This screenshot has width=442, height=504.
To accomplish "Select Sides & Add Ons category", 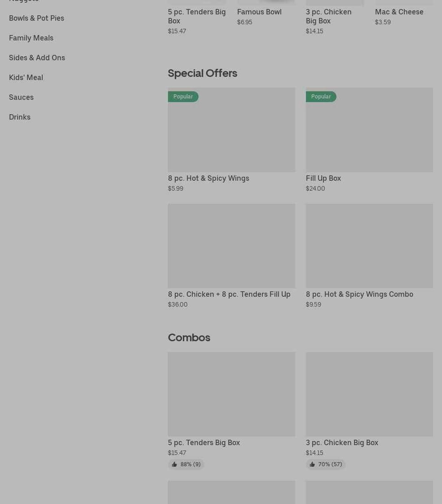I will point(37,58).
